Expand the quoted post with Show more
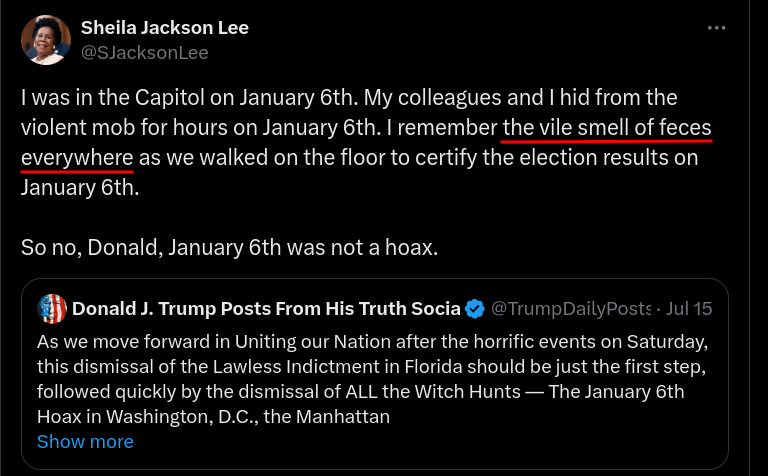 [85, 441]
